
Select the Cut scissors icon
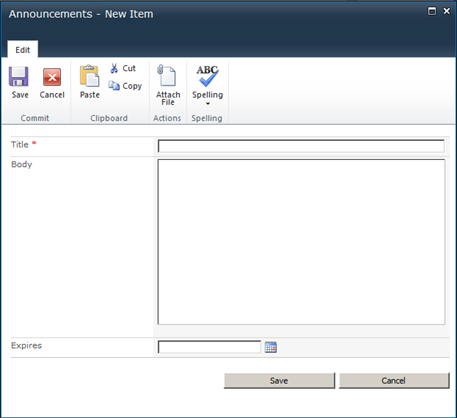(x=114, y=68)
